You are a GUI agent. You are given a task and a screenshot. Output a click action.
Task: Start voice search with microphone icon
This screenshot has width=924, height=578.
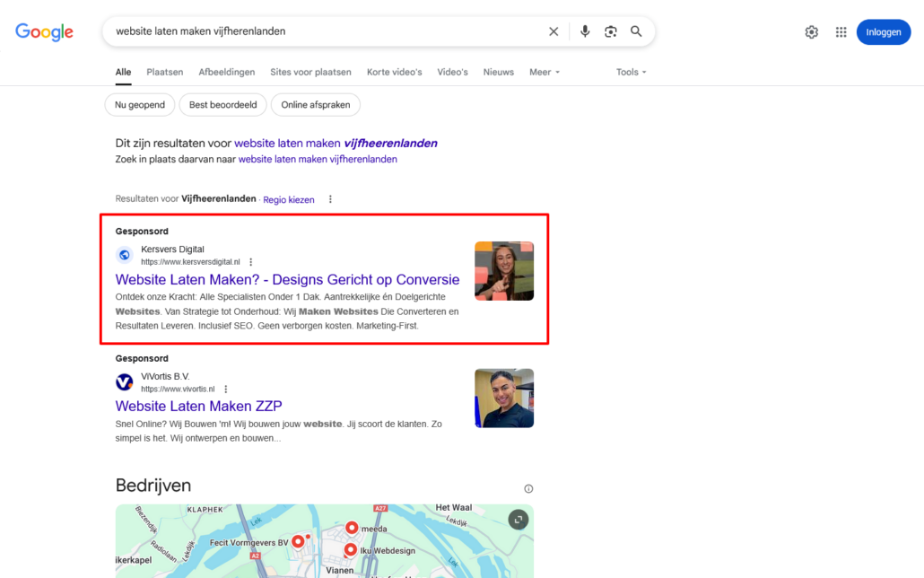point(585,31)
